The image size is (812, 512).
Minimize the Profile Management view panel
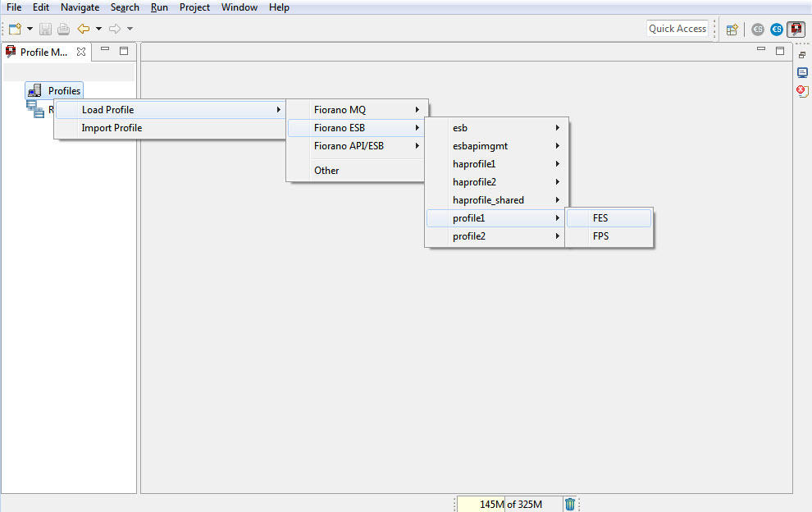coord(105,50)
